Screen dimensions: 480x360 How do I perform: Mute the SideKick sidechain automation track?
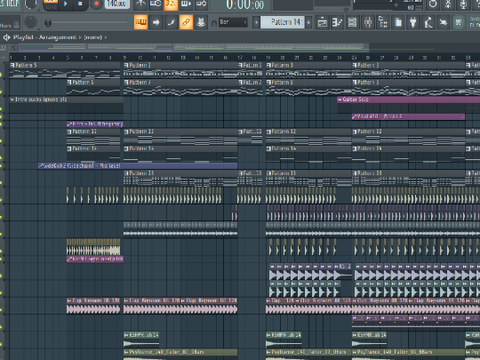pos(1,166)
